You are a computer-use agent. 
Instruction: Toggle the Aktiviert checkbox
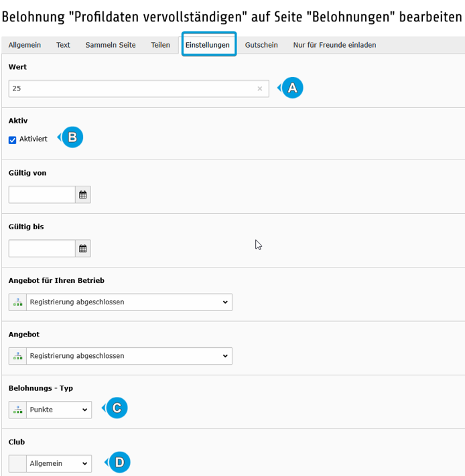click(13, 140)
